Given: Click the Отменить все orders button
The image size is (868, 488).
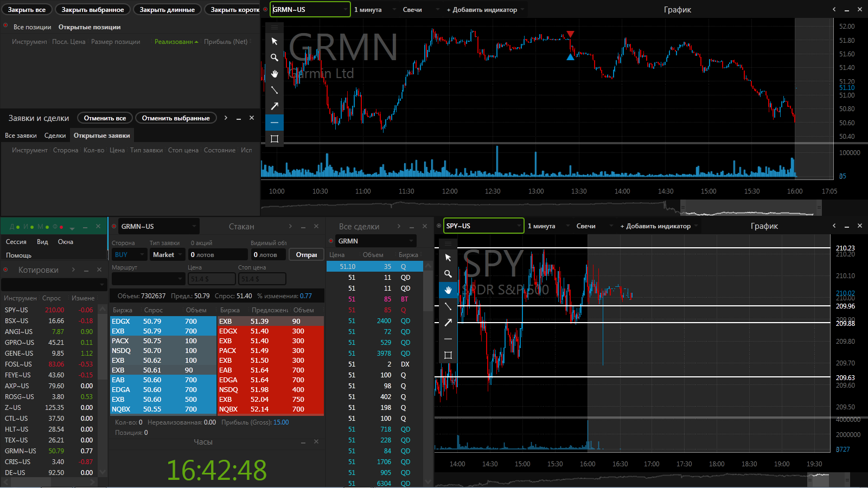Looking at the screenshot, I should (105, 118).
